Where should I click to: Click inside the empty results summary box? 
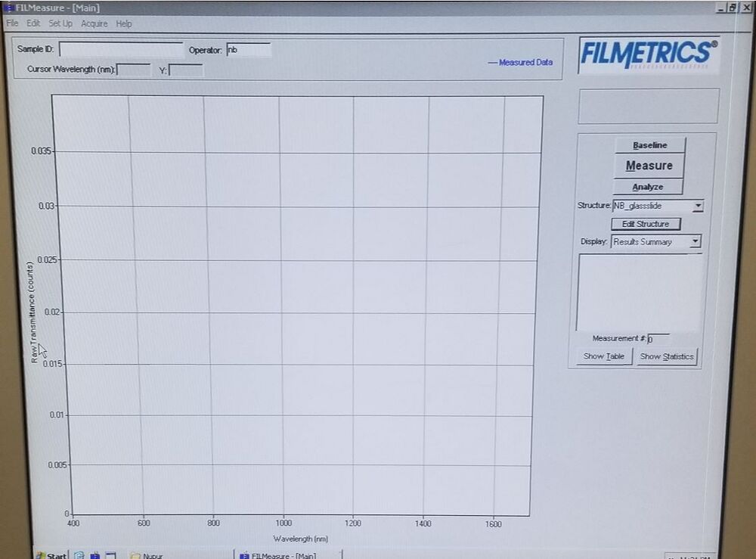point(639,292)
